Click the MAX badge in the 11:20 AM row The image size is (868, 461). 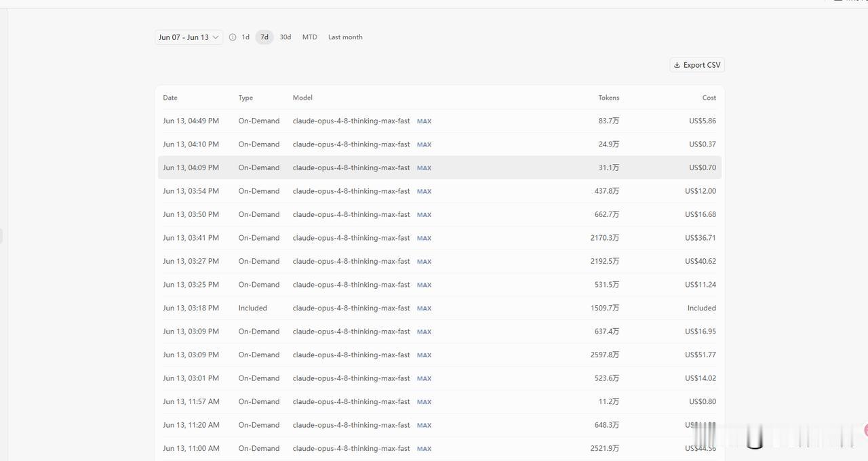click(x=424, y=425)
